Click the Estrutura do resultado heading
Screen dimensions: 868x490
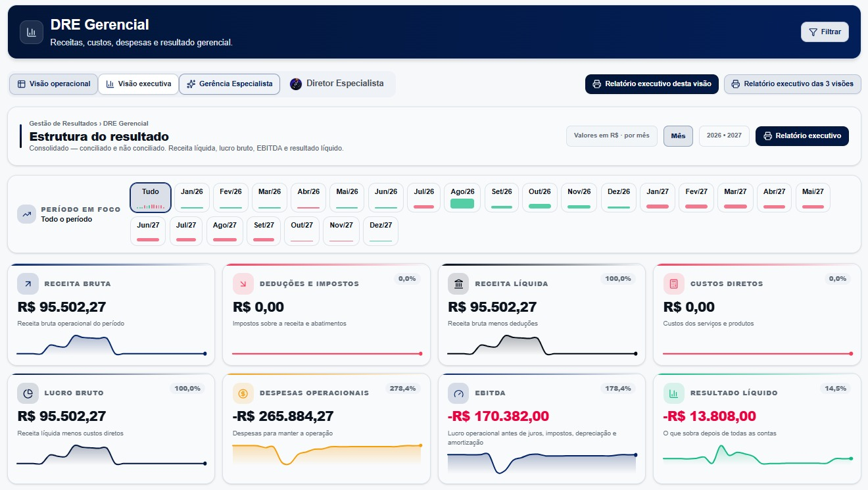pos(99,137)
